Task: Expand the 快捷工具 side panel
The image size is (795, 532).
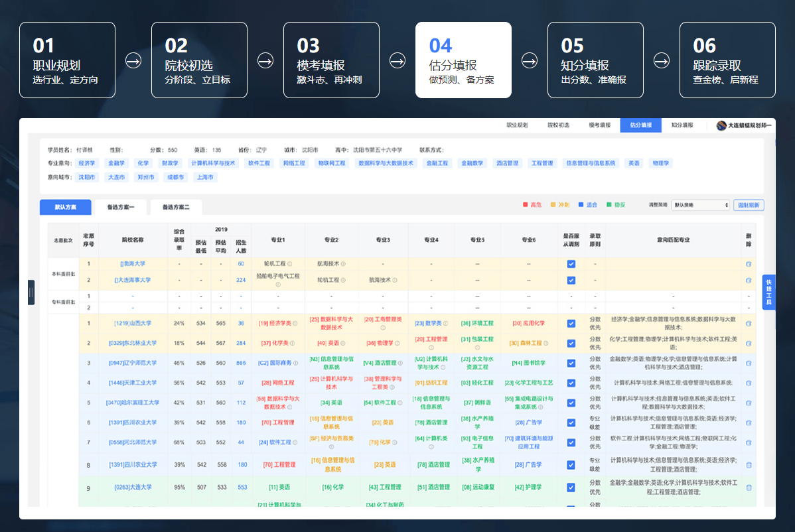Action: (768, 293)
